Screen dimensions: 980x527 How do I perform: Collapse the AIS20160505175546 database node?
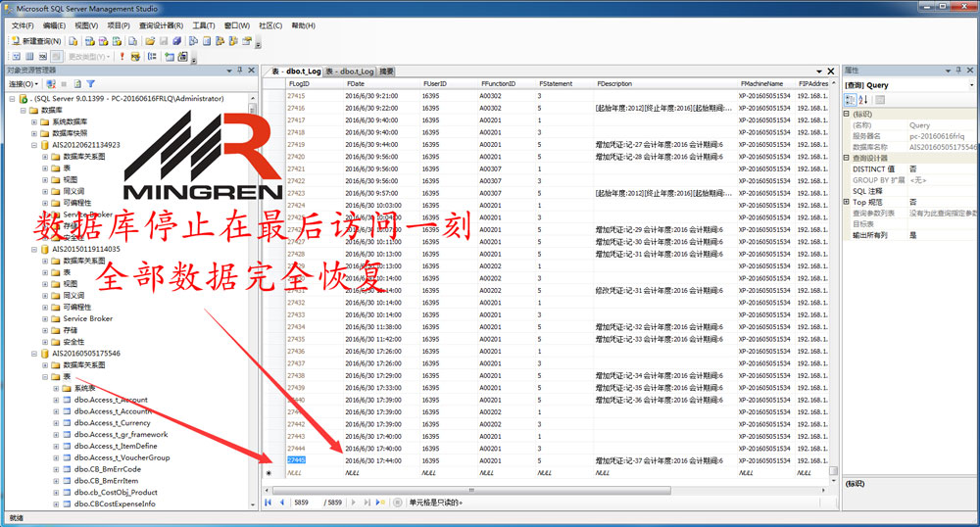point(33,354)
